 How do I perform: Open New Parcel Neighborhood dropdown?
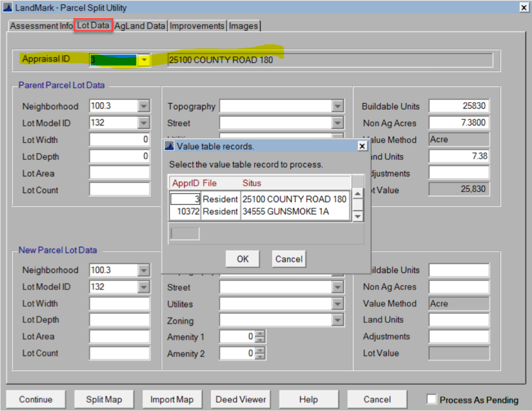click(144, 270)
